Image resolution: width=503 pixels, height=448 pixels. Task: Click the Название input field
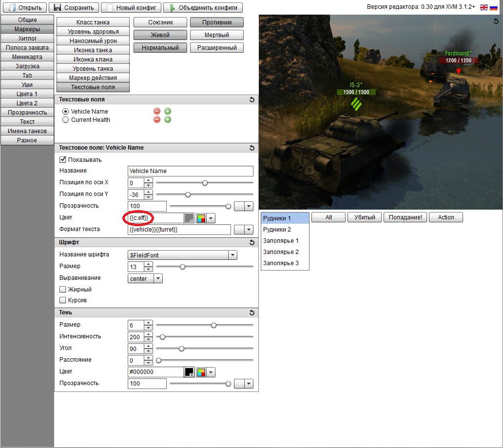[x=191, y=171]
